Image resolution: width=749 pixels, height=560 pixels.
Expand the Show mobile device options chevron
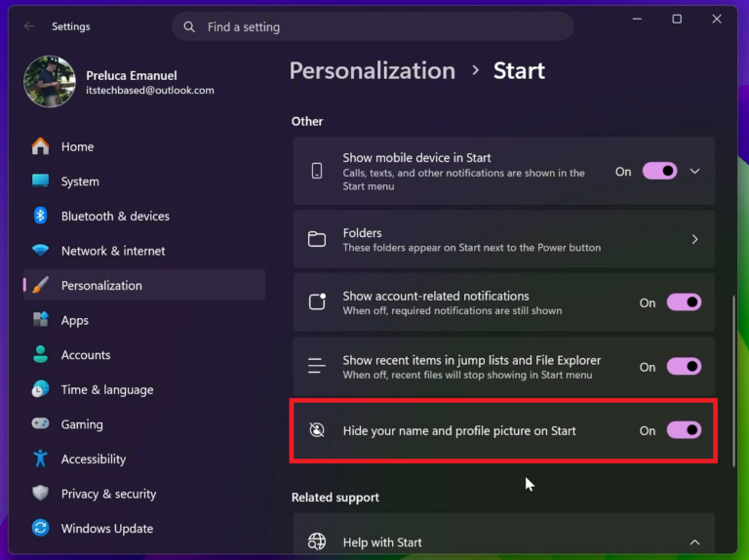point(695,171)
